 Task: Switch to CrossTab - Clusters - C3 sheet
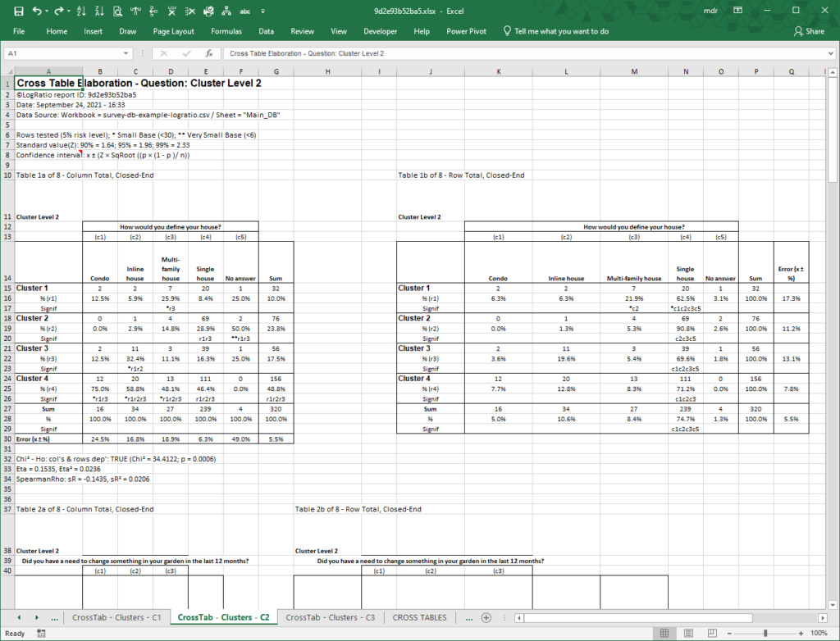(330, 617)
